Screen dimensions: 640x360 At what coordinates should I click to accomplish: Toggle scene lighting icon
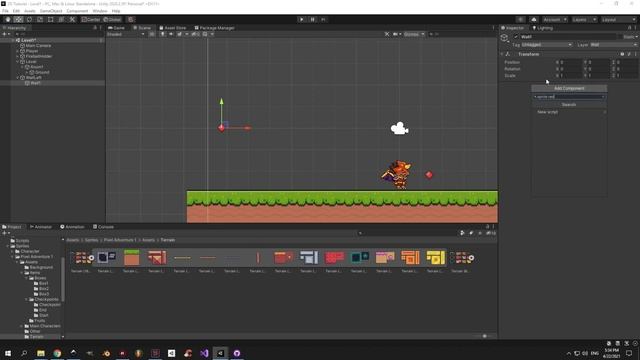(162, 34)
